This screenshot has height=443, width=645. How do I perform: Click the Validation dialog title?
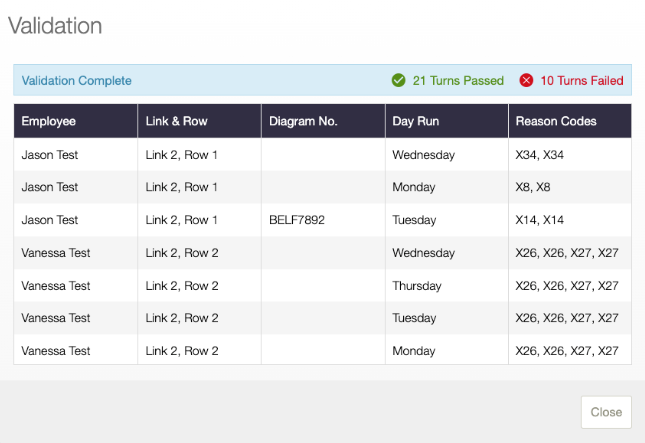(55, 26)
